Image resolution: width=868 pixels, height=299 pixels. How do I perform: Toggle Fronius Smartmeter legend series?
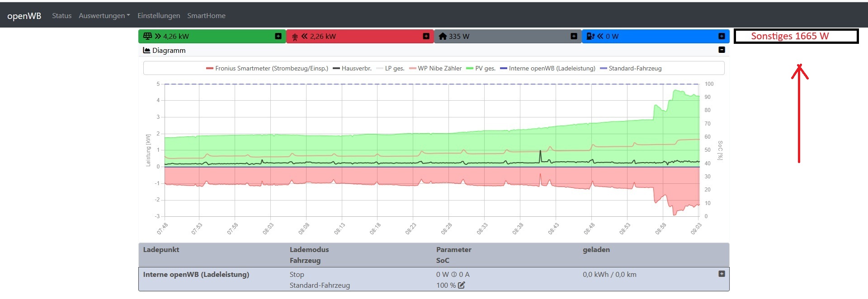267,69
